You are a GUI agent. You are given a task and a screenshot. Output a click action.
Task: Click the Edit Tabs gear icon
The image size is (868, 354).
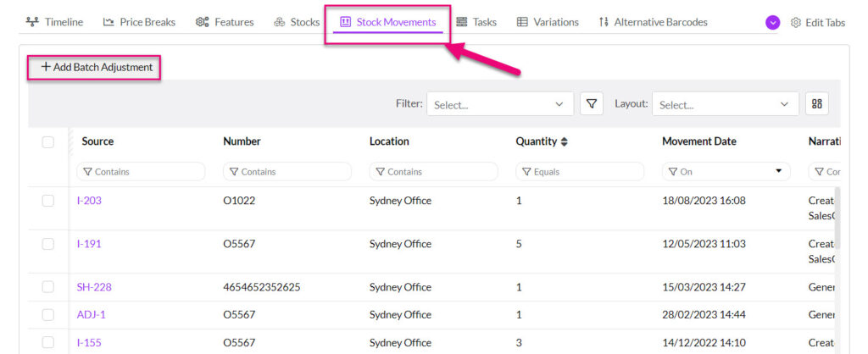796,23
